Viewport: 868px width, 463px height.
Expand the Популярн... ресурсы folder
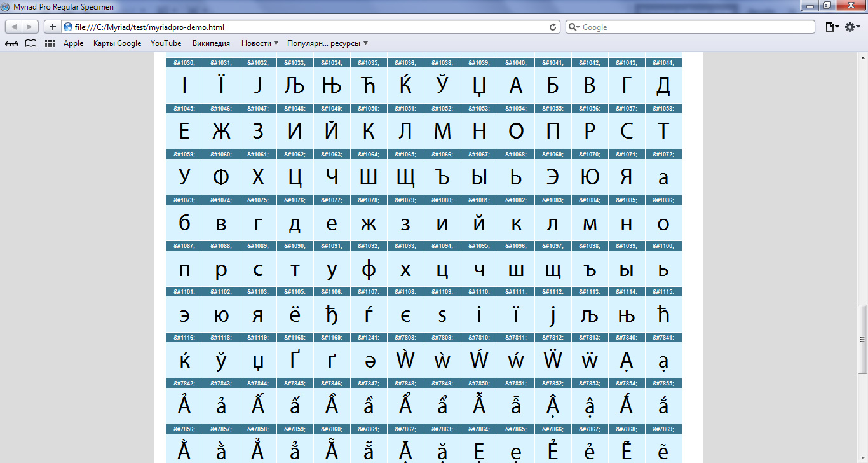(x=327, y=43)
